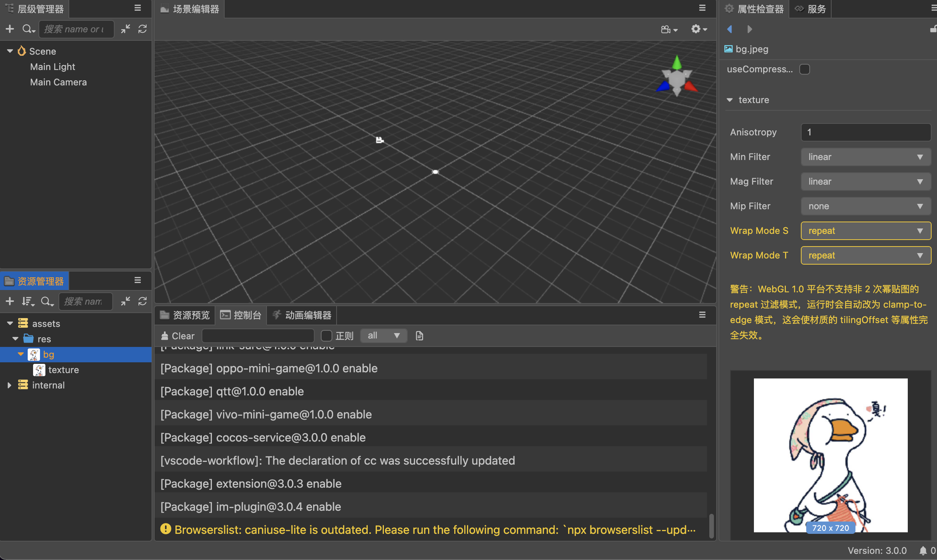Select Main Camera node
The height and width of the screenshot is (560, 937).
click(x=58, y=82)
